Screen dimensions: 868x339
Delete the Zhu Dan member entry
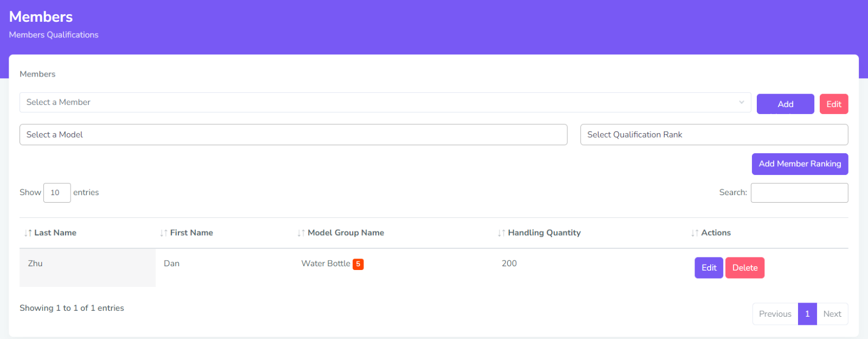click(x=745, y=268)
